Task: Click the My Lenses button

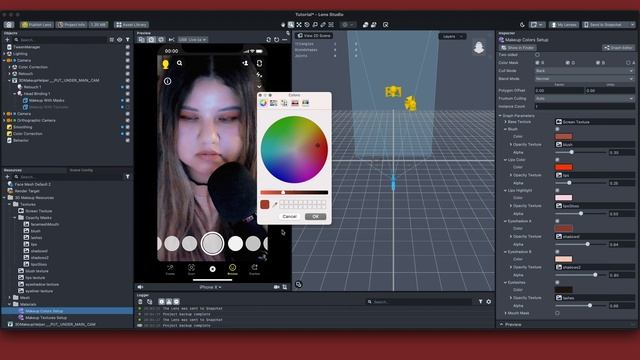Action: pyautogui.click(x=564, y=24)
